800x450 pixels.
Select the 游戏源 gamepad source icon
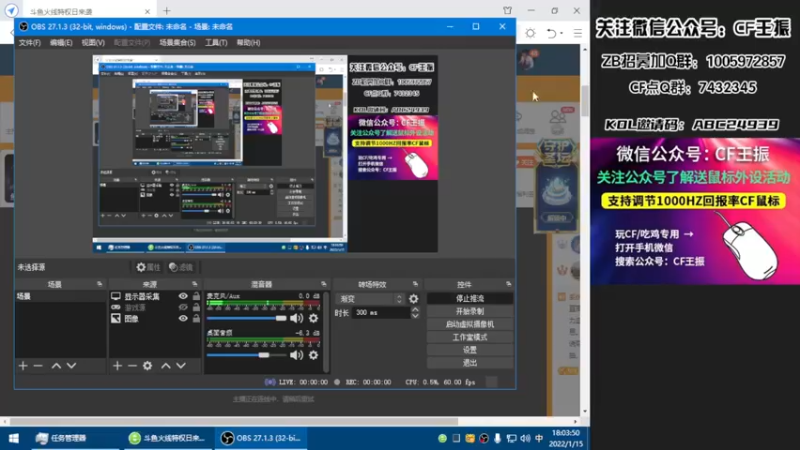(x=116, y=307)
